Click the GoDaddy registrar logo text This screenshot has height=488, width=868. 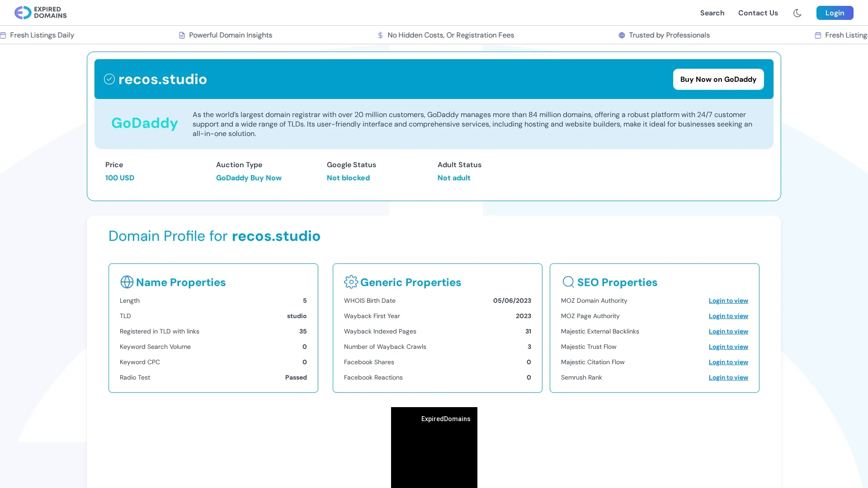[x=144, y=123]
